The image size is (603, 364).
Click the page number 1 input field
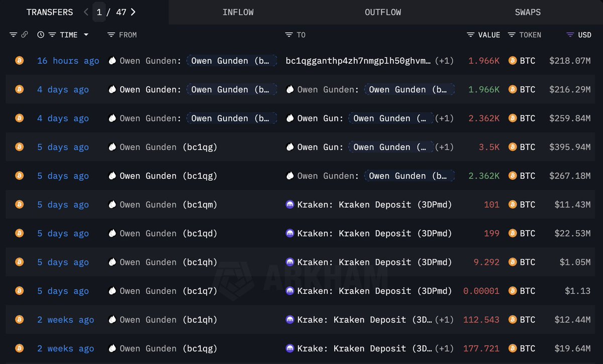pyautogui.click(x=99, y=12)
